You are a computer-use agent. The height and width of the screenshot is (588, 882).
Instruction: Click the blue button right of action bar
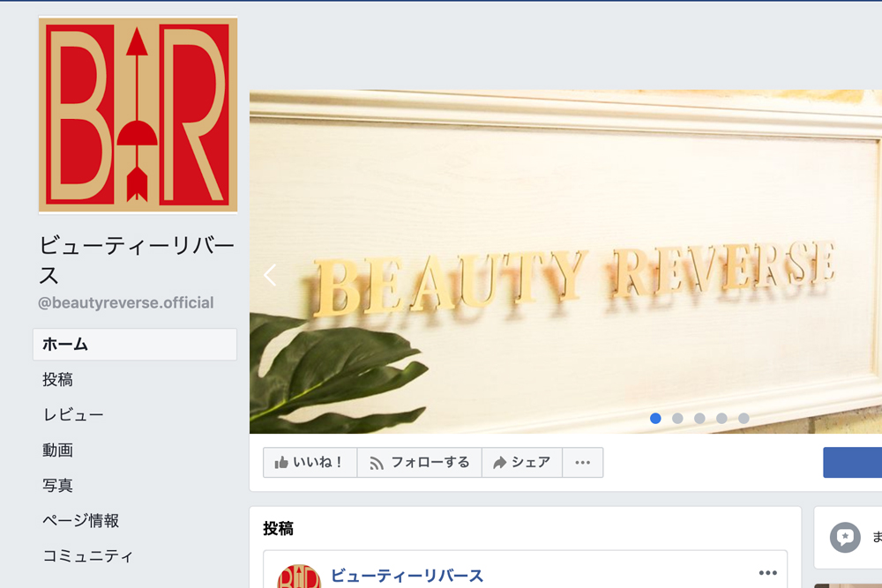pos(852,463)
